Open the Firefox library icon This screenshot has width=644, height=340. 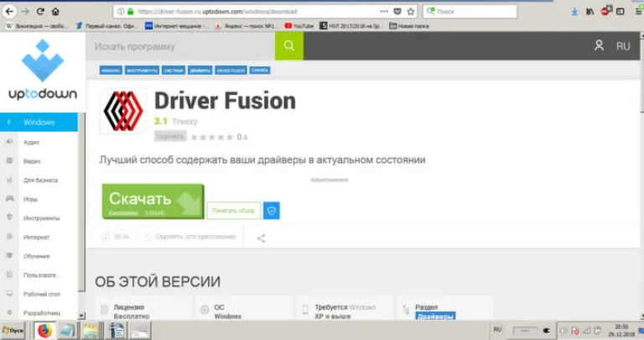point(589,12)
